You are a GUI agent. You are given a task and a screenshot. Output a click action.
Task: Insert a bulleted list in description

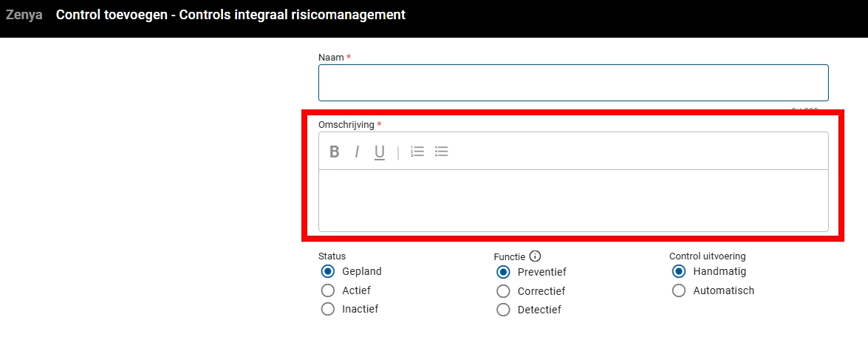click(x=442, y=152)
